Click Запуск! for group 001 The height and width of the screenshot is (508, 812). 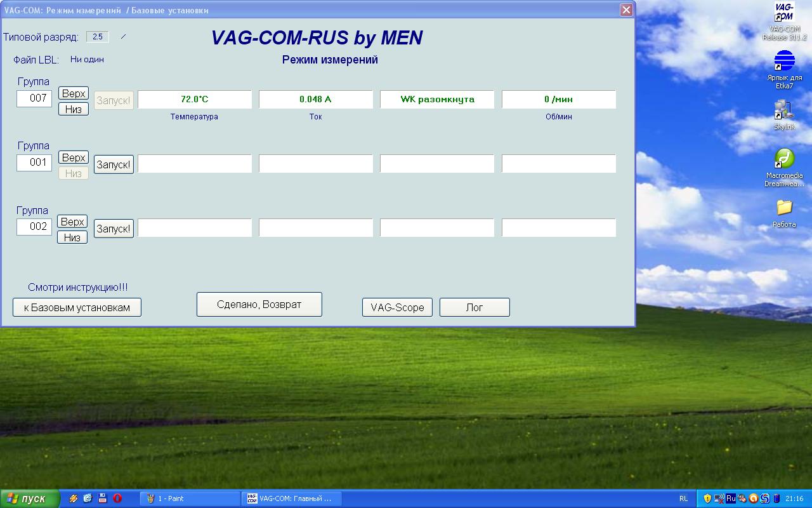point(114,164)
